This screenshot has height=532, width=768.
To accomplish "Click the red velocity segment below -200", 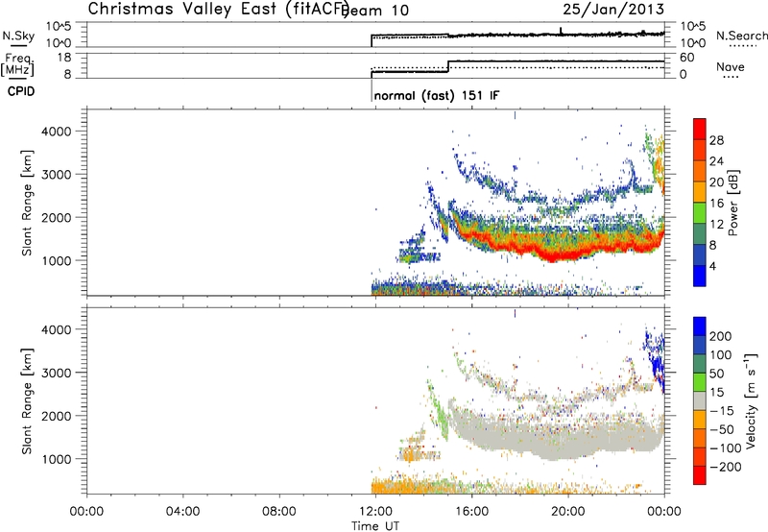I will 700,475.
